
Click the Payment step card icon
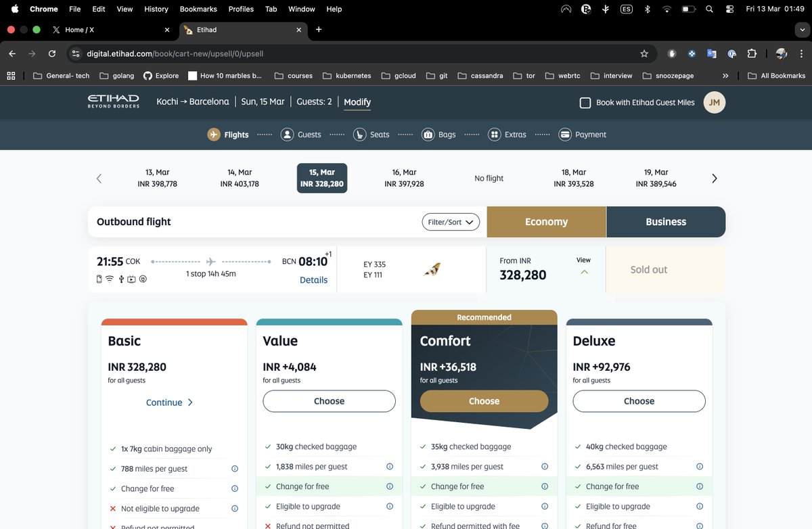pos(565,135)
